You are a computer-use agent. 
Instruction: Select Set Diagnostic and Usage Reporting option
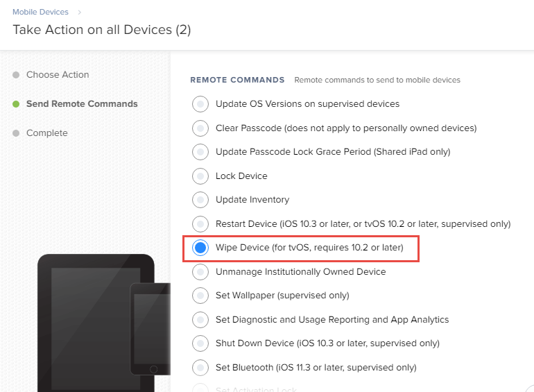pos(200,320)
